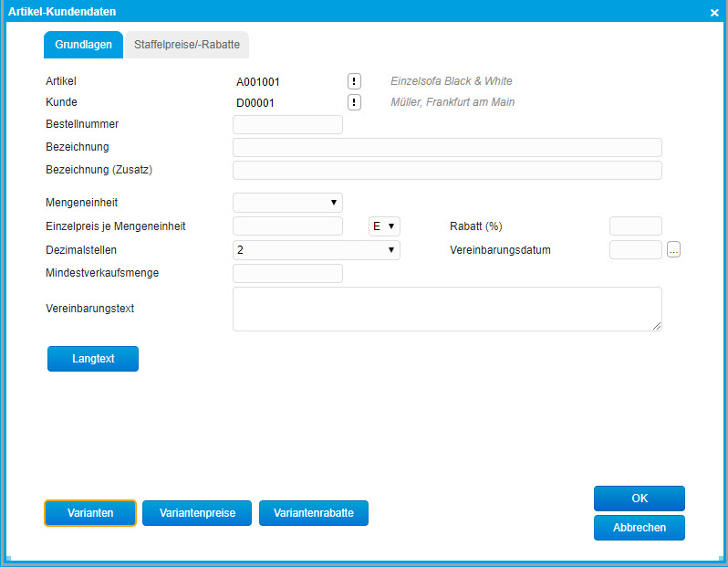The width and height of the screenshot is (728, 567).
Task: Click into the Bezeichnung text field
Action: tap(447, 147)
